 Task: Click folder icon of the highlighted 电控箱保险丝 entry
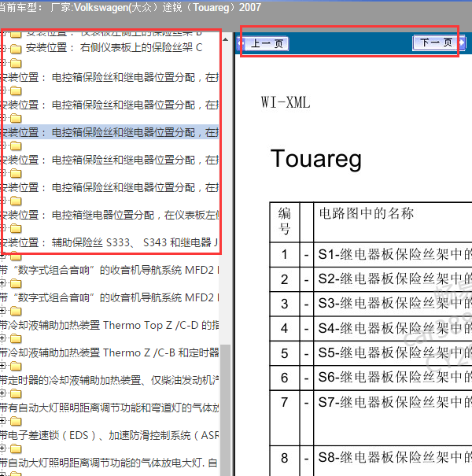click(16, 118)
